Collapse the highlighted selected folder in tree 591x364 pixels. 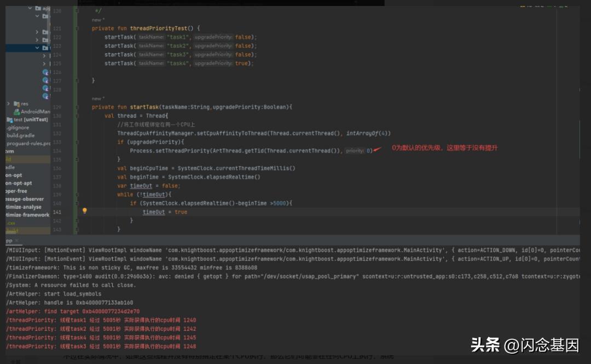37,48
